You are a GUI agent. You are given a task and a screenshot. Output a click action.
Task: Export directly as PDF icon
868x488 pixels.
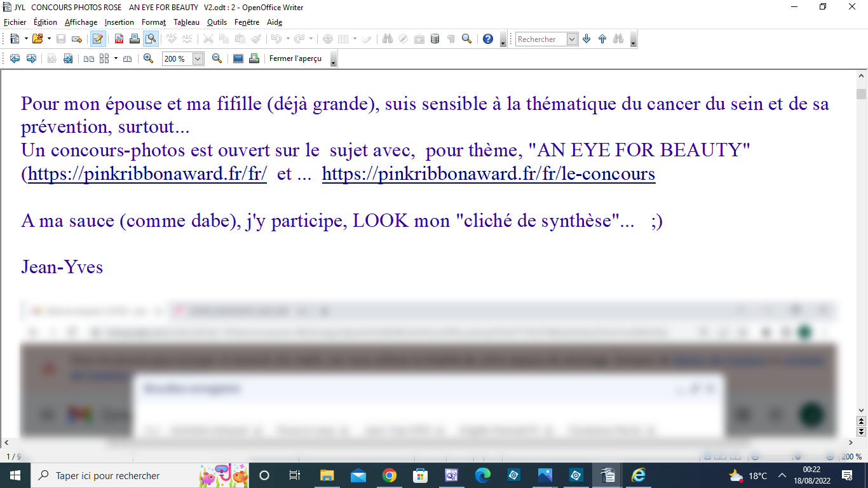(x=119, y=39)
